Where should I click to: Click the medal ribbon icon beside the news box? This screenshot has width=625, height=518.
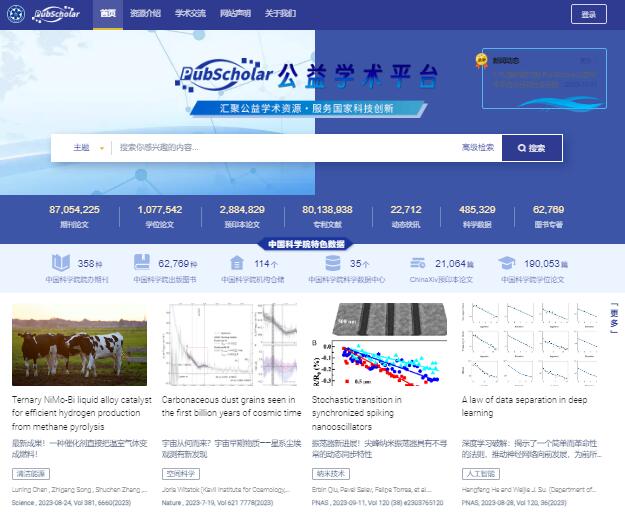tap(482, 61)
